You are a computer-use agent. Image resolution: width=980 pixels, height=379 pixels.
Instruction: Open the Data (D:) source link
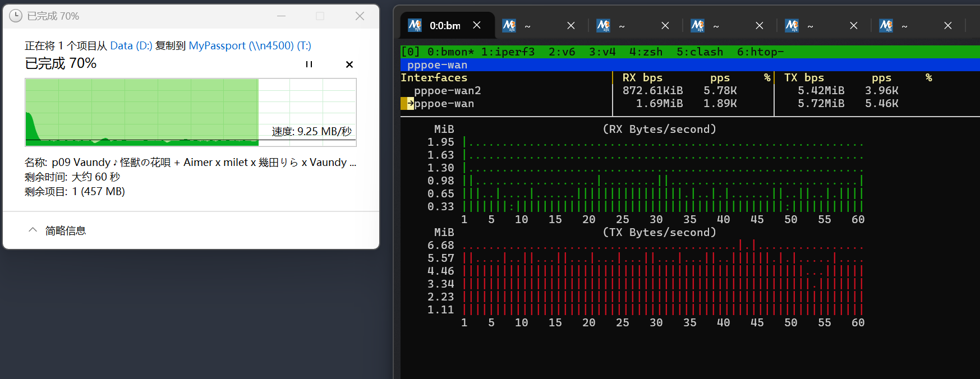[x=131, y=46]
